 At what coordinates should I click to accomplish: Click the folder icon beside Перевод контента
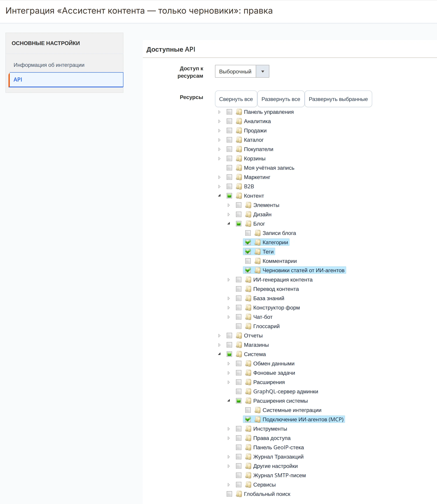[248, 289]
